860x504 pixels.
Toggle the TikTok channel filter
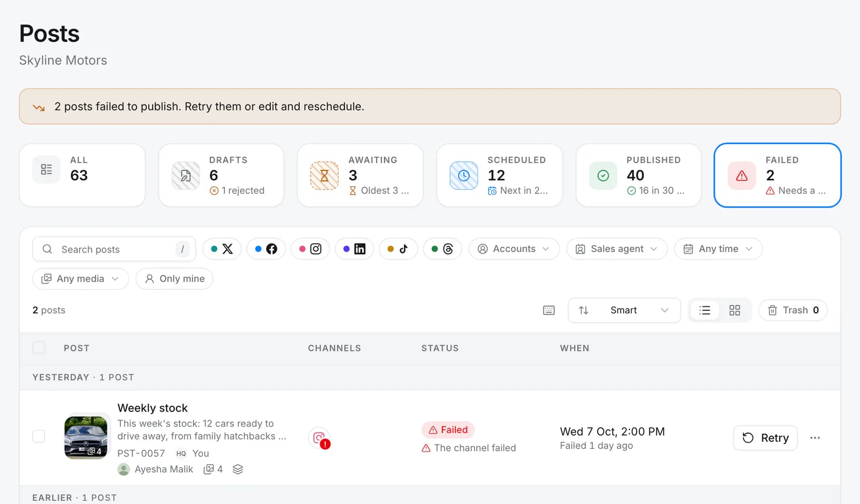click(398, 249)
